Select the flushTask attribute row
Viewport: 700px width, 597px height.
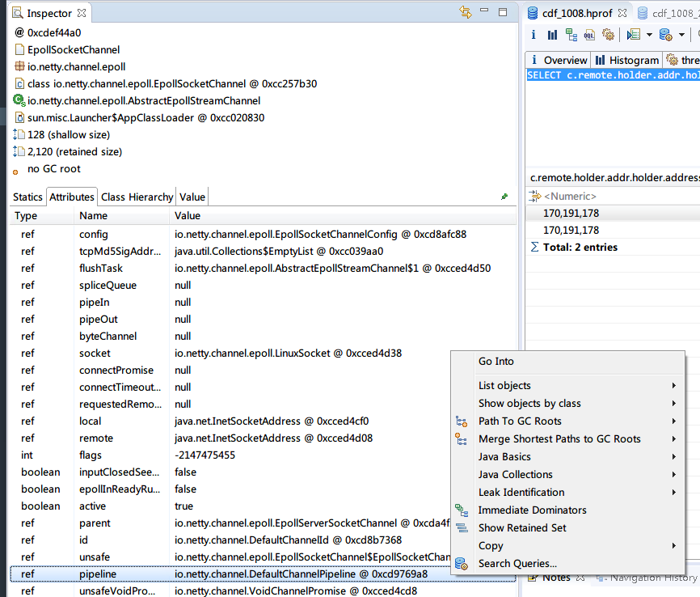[x=264, y=268]
